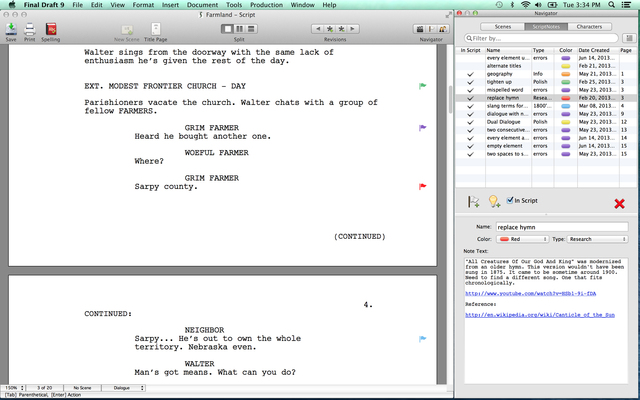Click the Filter by search field
This screenshot has height=400, width=640.
pos(541,38)
